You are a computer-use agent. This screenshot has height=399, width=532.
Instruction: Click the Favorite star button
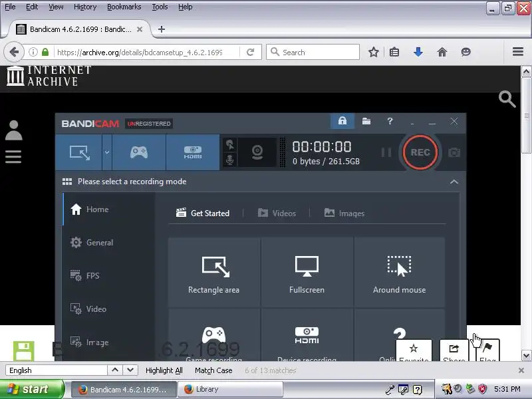coord(414,350)
